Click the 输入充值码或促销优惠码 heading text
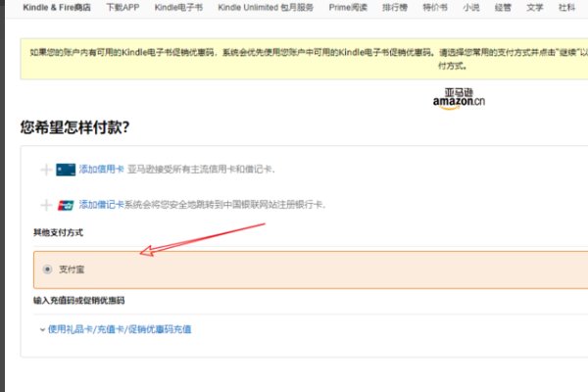Screen dimensions: 588x392 point(78,301)
